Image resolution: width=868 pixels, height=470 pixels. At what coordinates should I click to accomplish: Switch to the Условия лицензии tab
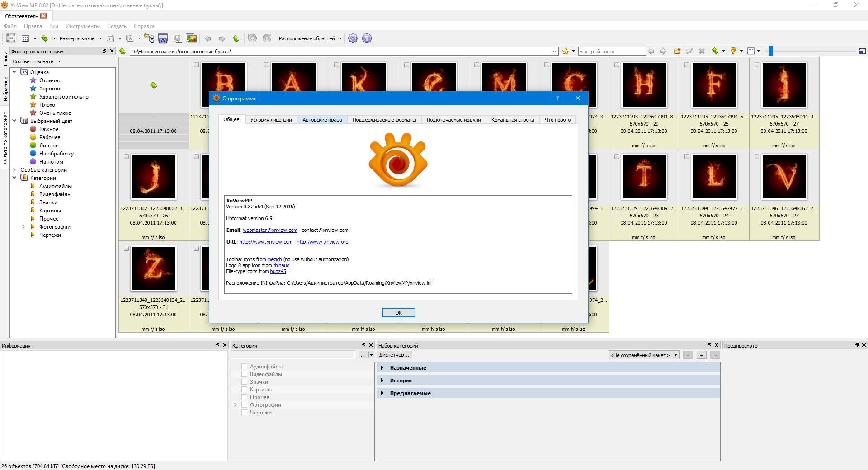point(271,120)
